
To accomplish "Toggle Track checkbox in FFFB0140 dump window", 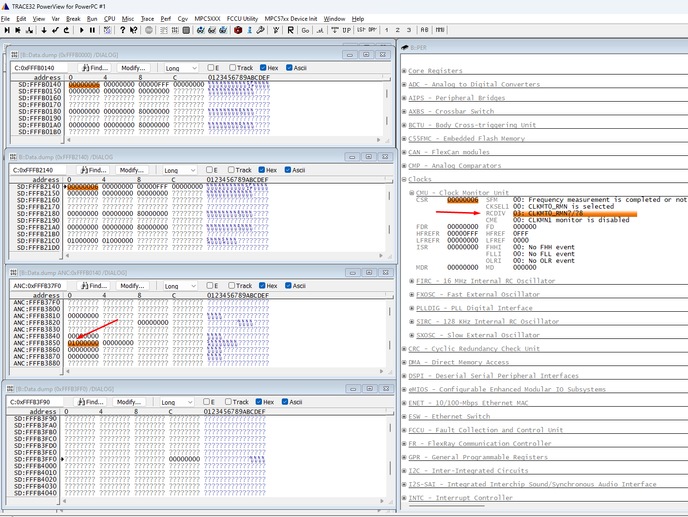I will (x=233, y=68).
